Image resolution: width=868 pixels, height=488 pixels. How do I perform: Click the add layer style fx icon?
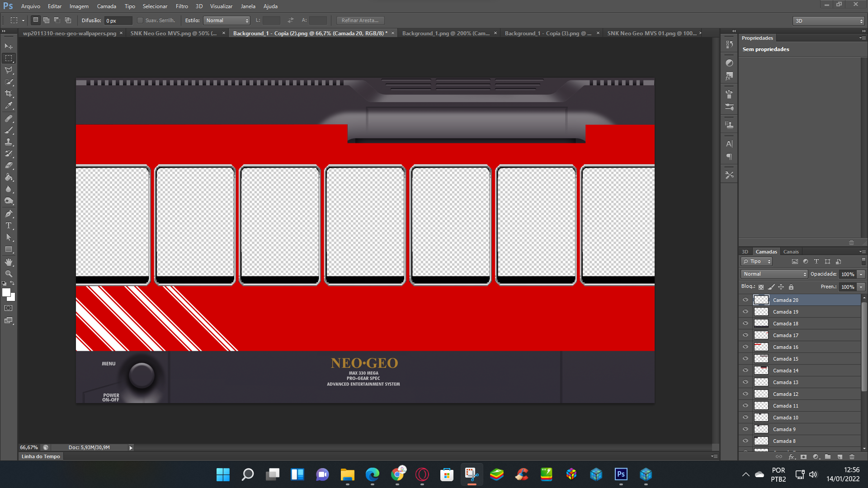tap(792, 456)
